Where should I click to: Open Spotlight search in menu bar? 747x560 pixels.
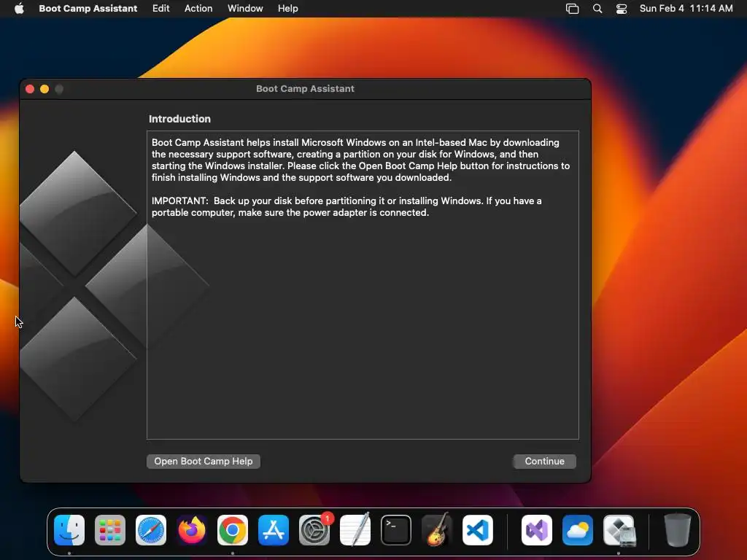(597, 9)
